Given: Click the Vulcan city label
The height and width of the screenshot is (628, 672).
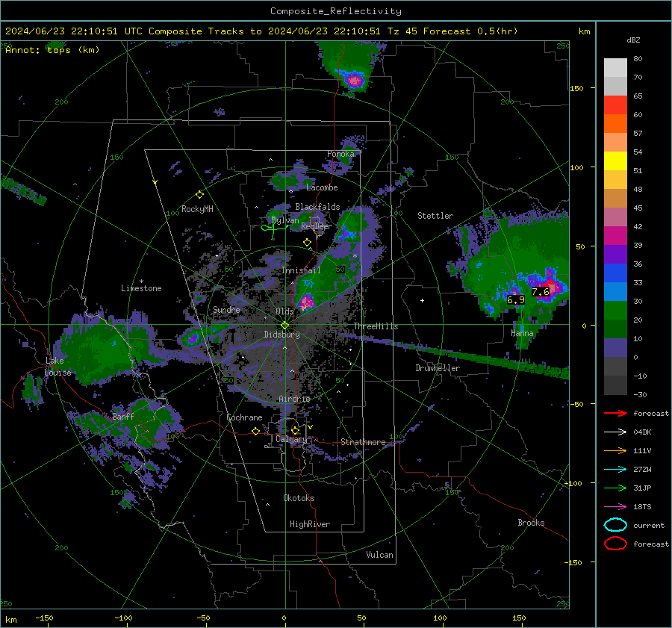Looking at the screenshot, I should click(379, 555).
